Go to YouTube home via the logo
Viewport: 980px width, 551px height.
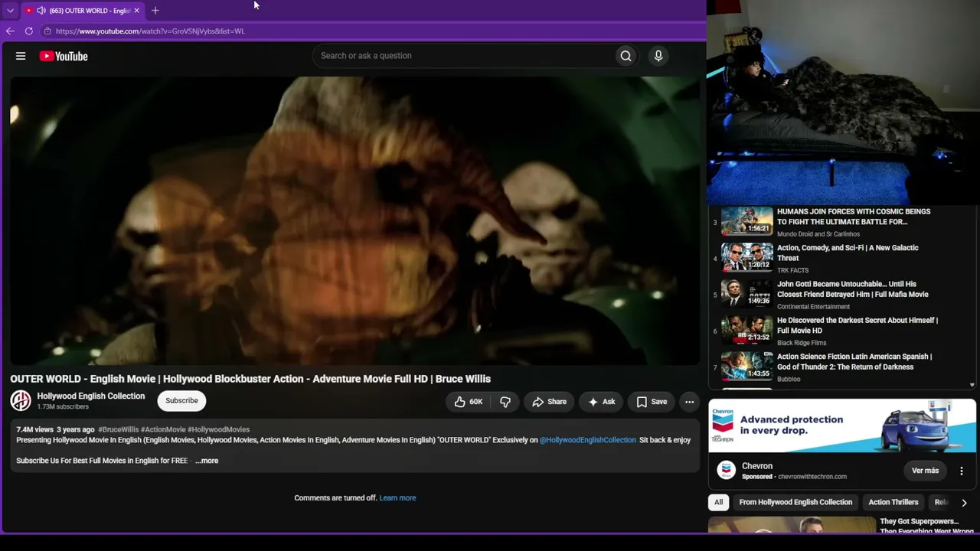(x=64, y=56)
